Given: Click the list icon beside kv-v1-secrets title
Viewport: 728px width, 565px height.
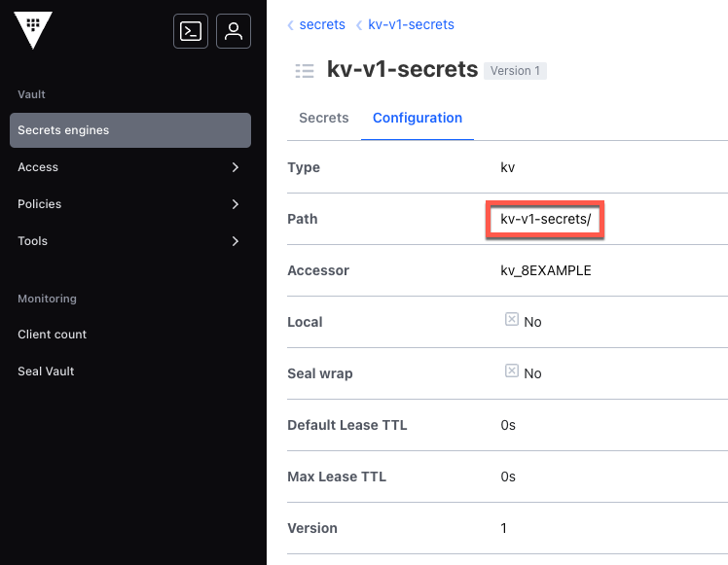Looking at the screenshot, I should [305, 70].
